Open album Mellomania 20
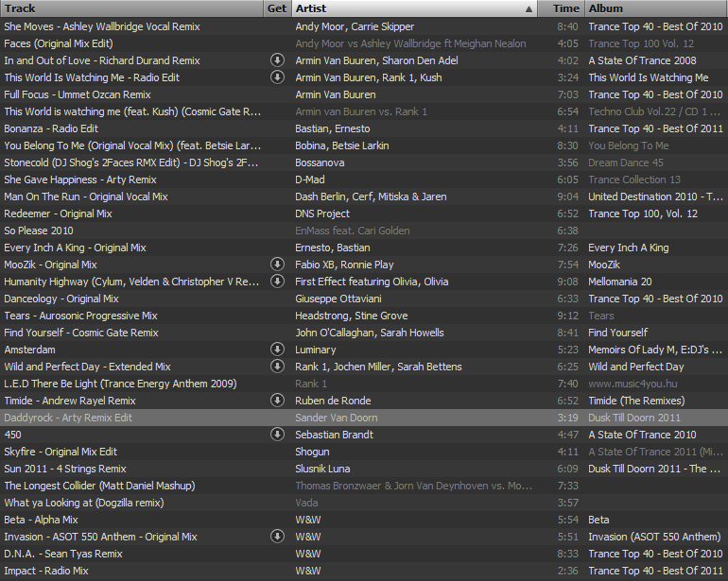The width and height of the screenshot is (728, 581). [620, 282]
